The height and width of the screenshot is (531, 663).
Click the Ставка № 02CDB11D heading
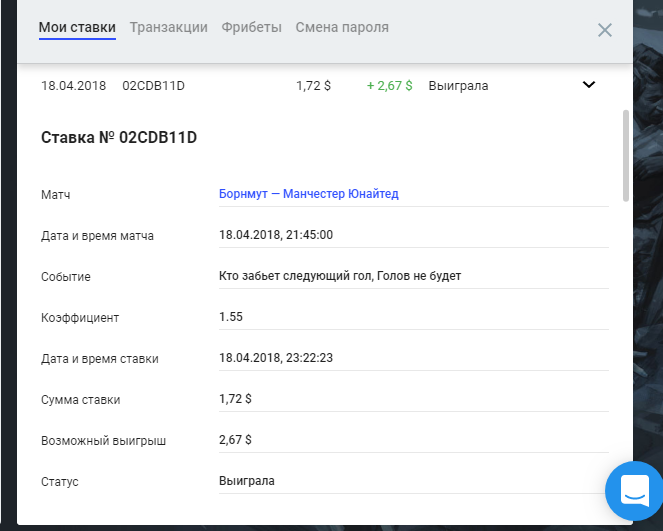tap(118, 138)
